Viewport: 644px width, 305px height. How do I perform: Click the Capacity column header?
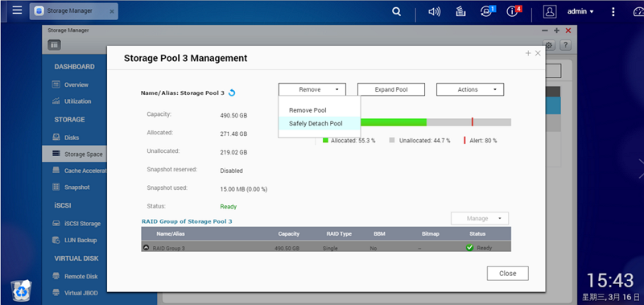point(289,234)
